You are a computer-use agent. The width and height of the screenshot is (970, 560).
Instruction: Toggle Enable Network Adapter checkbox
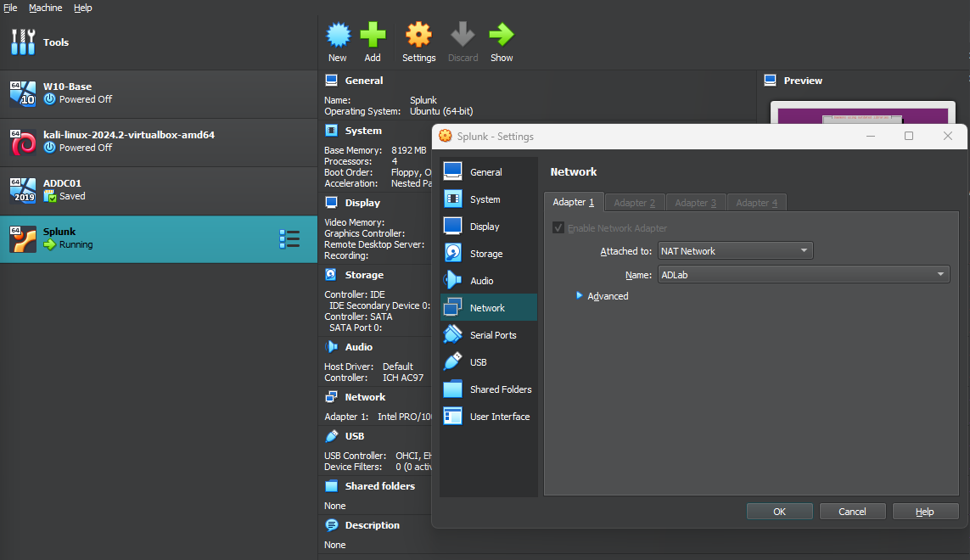[558, 227]
